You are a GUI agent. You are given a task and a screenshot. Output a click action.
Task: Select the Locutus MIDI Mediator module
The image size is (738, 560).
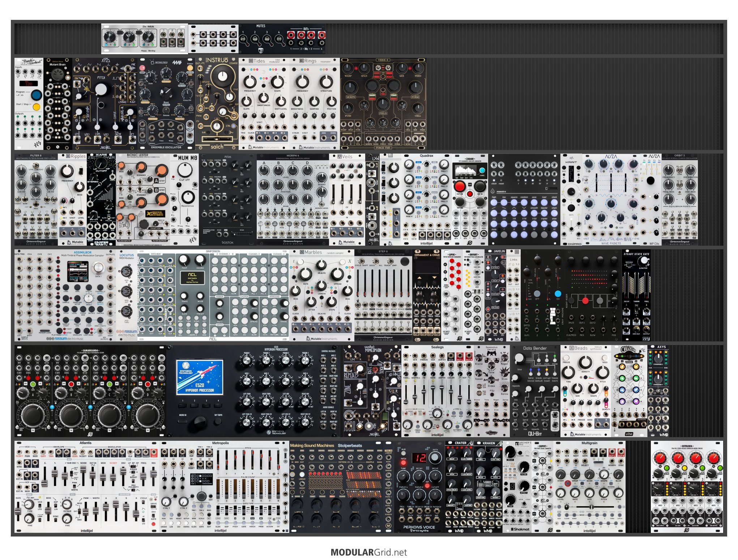[127, 295]
